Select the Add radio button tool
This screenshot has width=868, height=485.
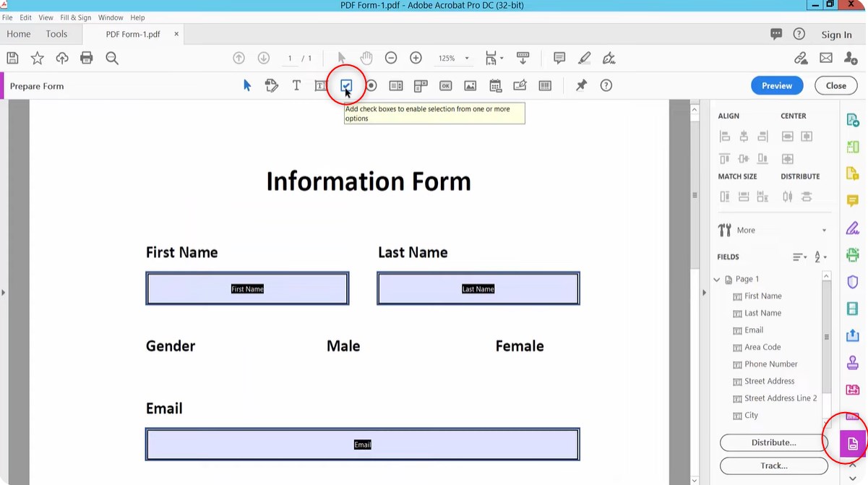(x=371, y=85)
